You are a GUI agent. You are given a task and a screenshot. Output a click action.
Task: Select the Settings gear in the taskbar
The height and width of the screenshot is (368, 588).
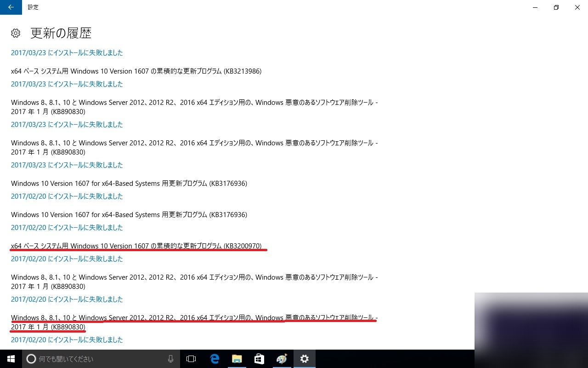tap(304, 359)
